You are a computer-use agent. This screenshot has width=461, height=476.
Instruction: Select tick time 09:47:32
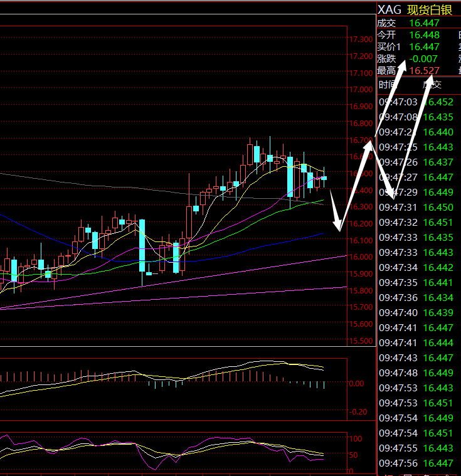tap(398, 223)
